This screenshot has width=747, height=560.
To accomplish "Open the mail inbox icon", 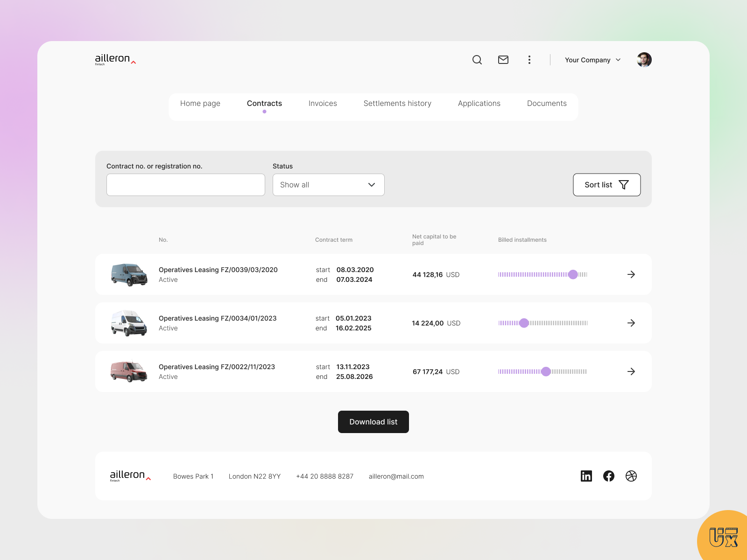I will click(x=503, y=60).
